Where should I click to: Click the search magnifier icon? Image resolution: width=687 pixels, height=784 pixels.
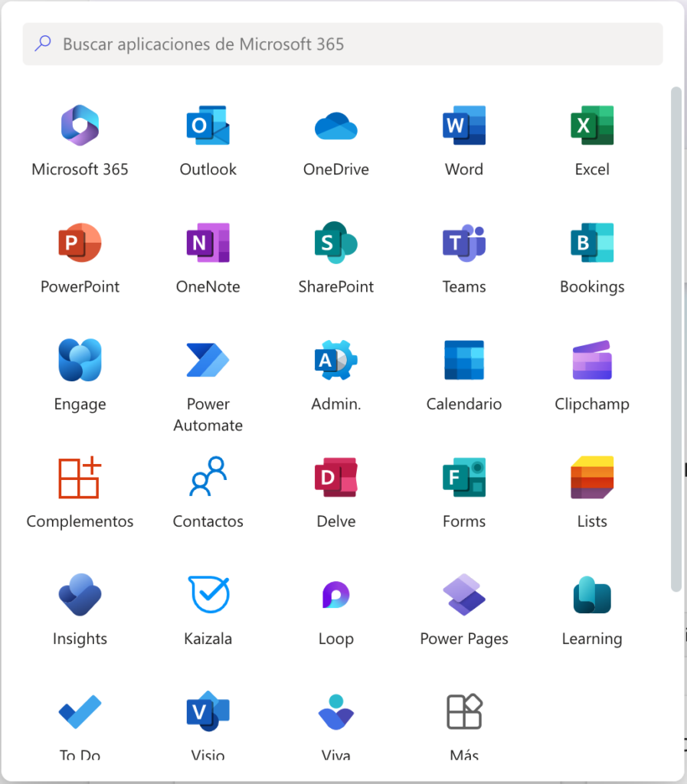[x=43, y=44]
